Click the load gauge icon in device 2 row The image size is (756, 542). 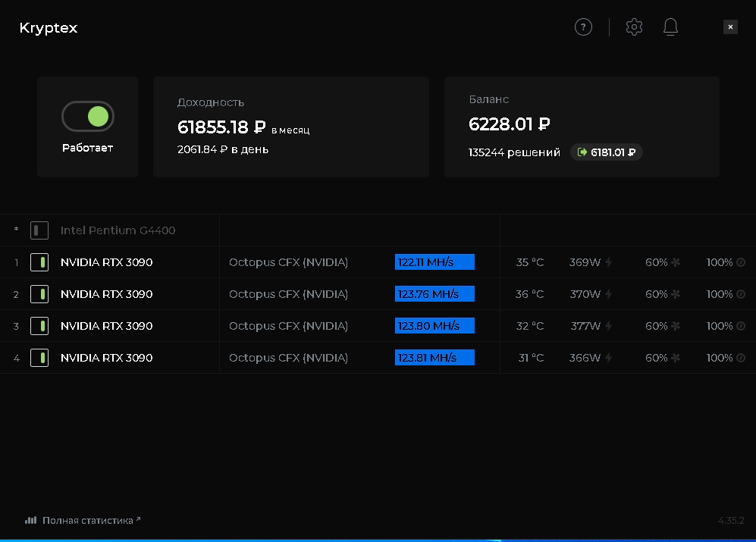click(741, 294)
